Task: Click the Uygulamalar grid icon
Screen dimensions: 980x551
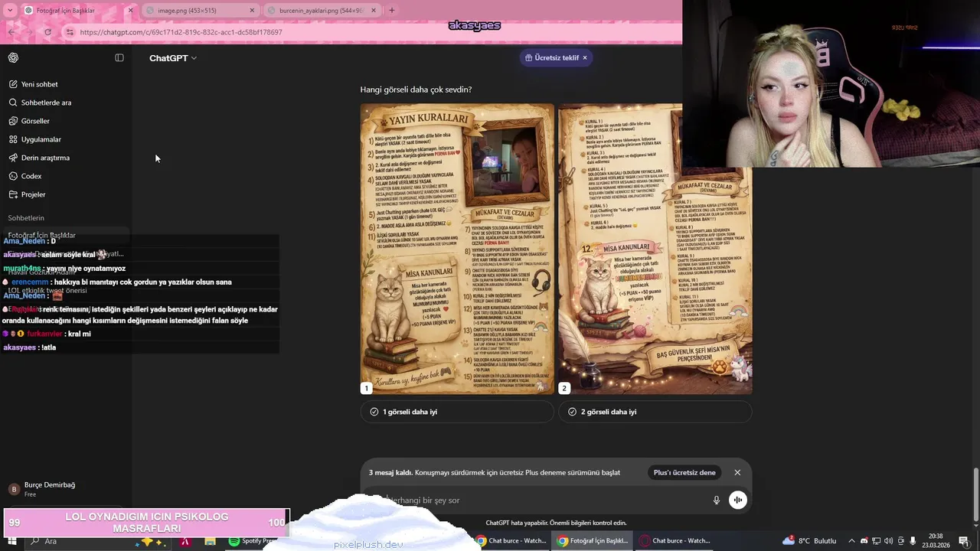Action: tap(14, 139)
